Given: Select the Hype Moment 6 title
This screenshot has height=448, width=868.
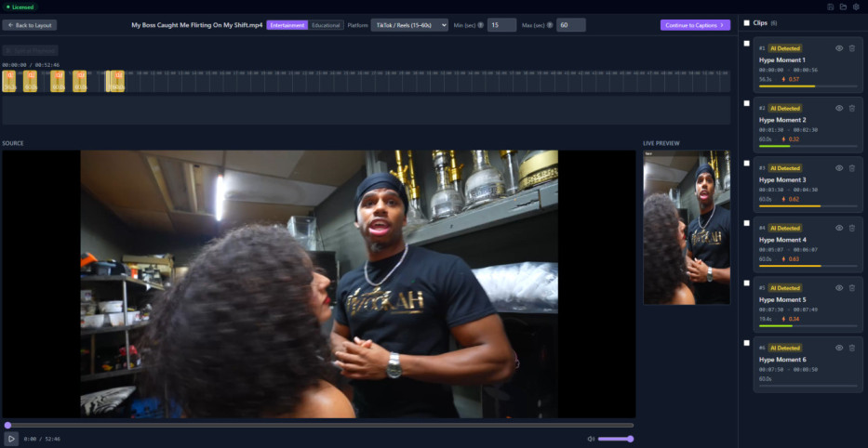Looking at the screenshot, I should point(782,360).
